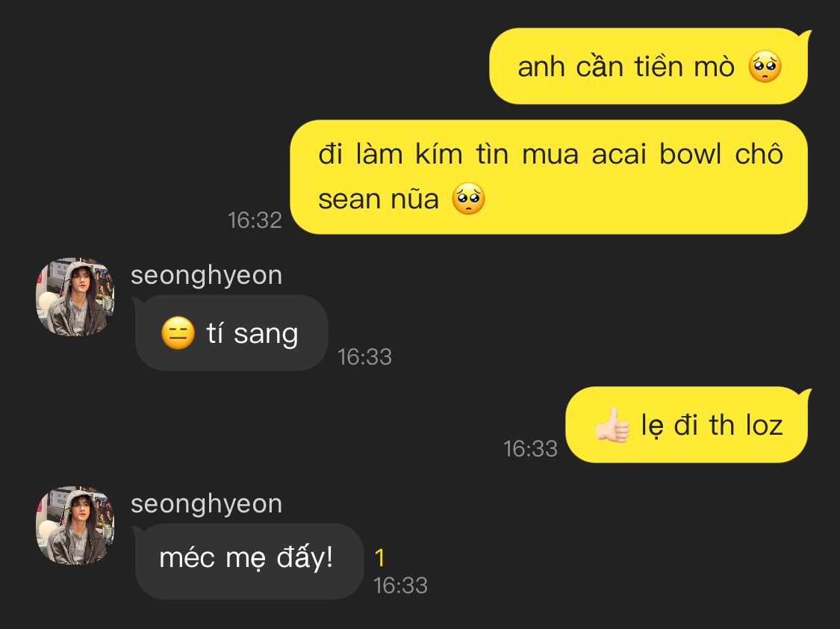840x629 pixels.
Task: Click the 16:33 timestamp beside "méc mẹ đấy!"
Action: coord(400,586)
